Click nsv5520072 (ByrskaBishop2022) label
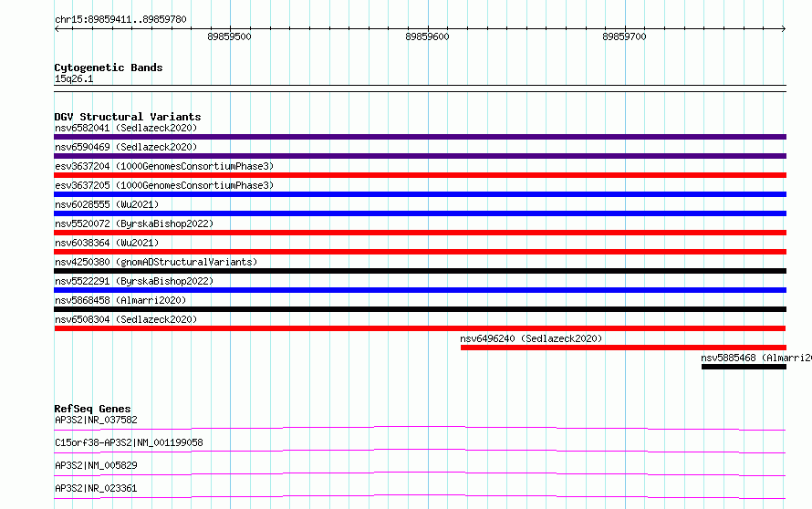Viewport: 812px width, 509px height. 134,223
